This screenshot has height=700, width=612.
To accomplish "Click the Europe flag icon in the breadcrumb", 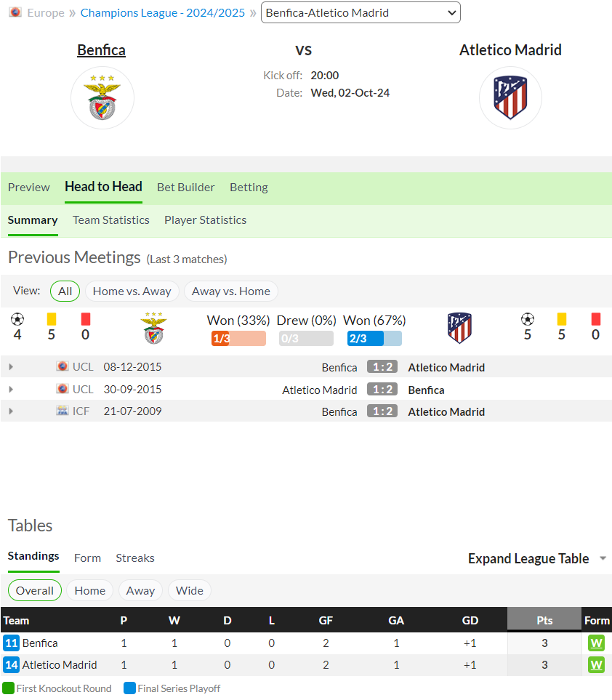I will pyautogui.click(x=15, y=12).
